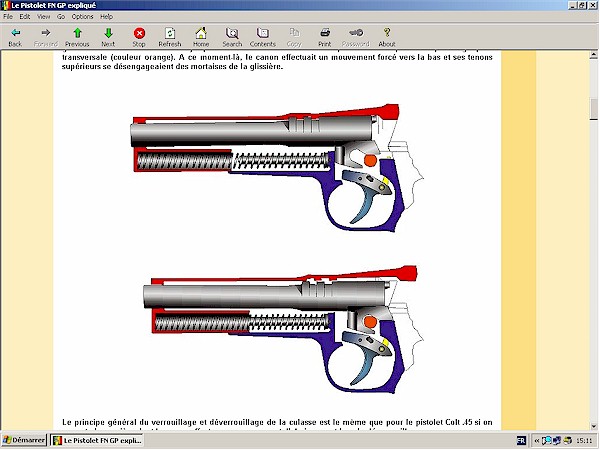This screenshot has height=450, width=600.
Task: Open the View menu
Action: [x=43, y=17]
